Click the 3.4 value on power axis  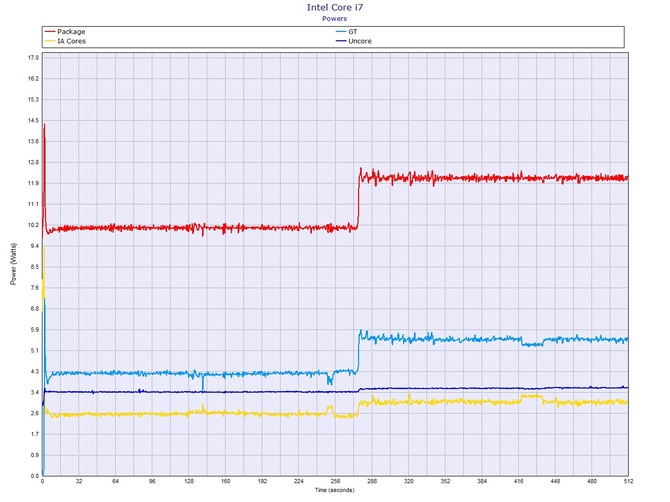point(34,393)
